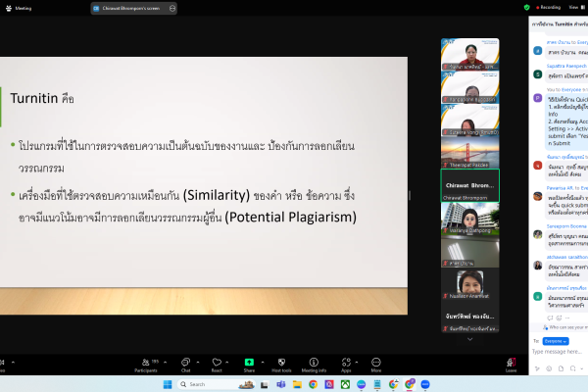This screenshot has height=392, width=588.
Task: Open Host tools
Action: [281, 365]
